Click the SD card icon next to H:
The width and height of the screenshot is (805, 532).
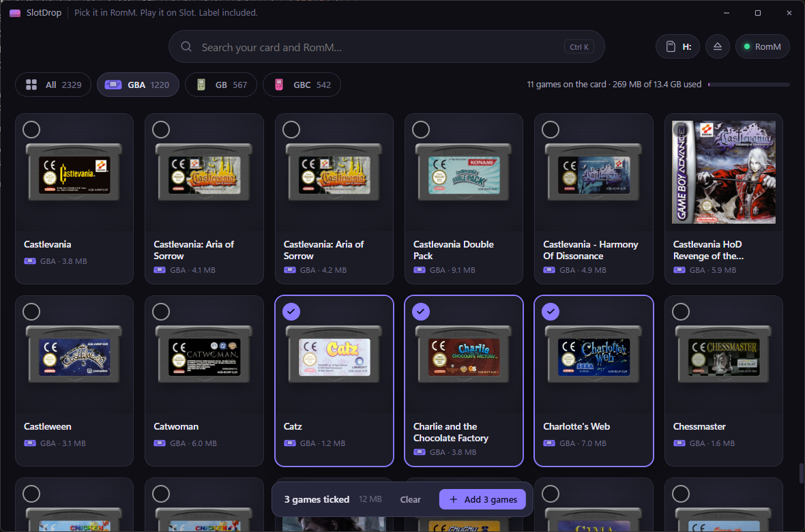(x=671, y=47)
